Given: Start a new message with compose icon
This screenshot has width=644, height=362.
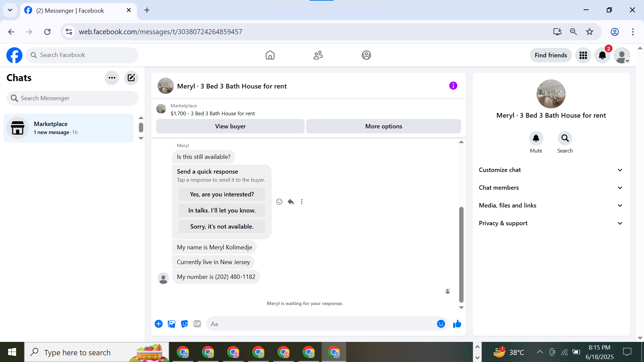Looking at the screenshot, I should click(x=131, y=78).
